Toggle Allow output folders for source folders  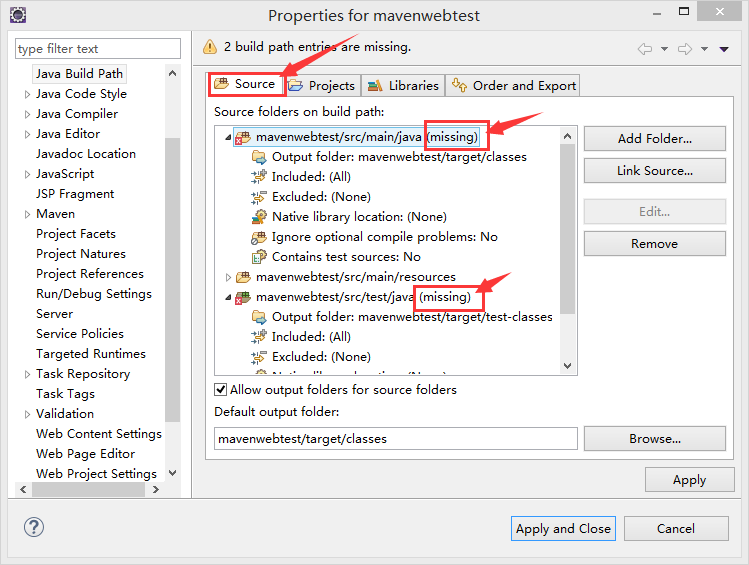coord(220,390)
